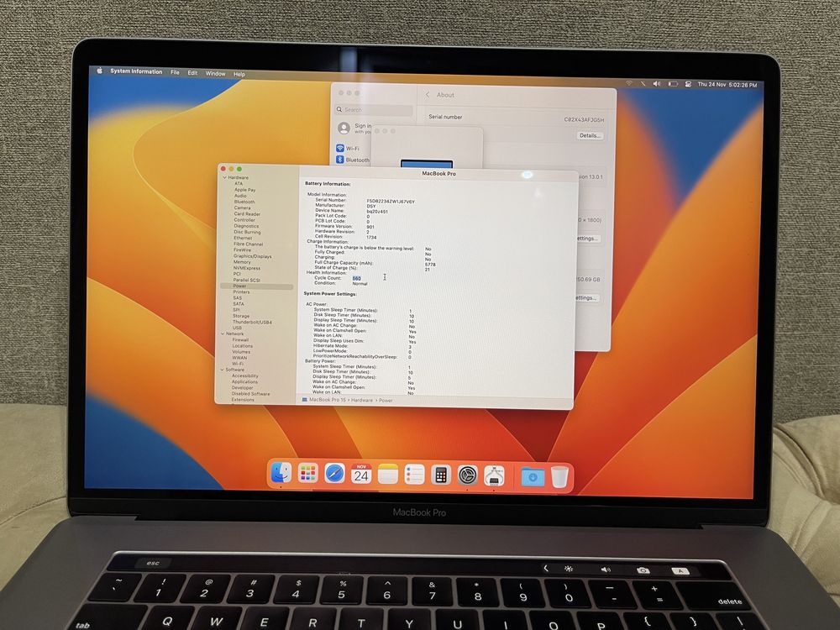Open Notes app in the Dock

pyautogui.click(x=388, y=474)
